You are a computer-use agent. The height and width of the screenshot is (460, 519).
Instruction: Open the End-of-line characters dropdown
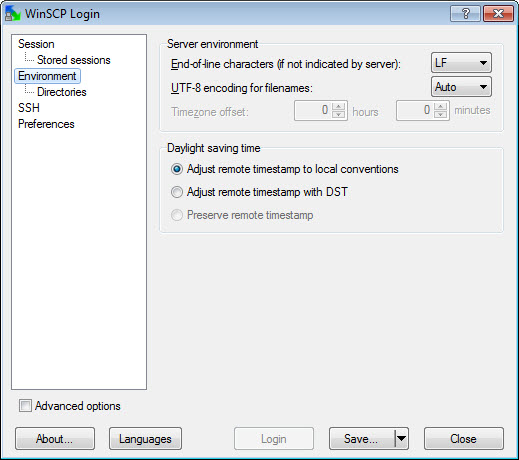[461, 63]
